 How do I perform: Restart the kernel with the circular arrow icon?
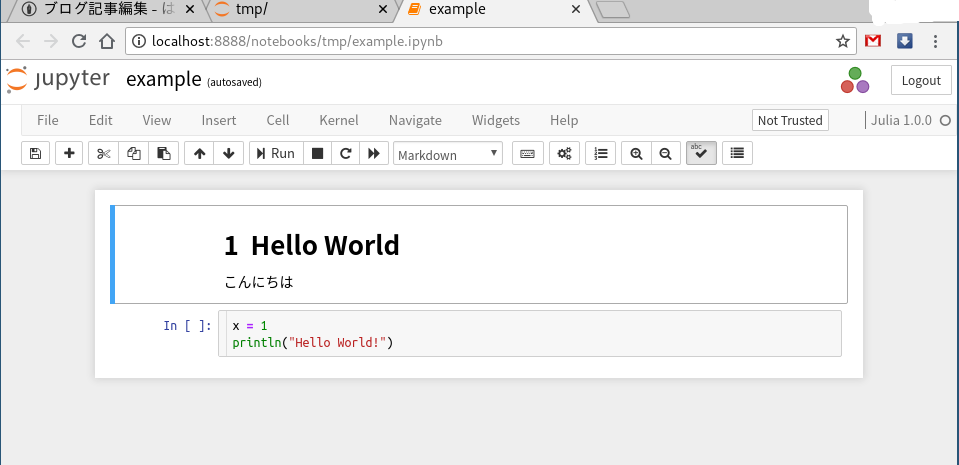346,154
